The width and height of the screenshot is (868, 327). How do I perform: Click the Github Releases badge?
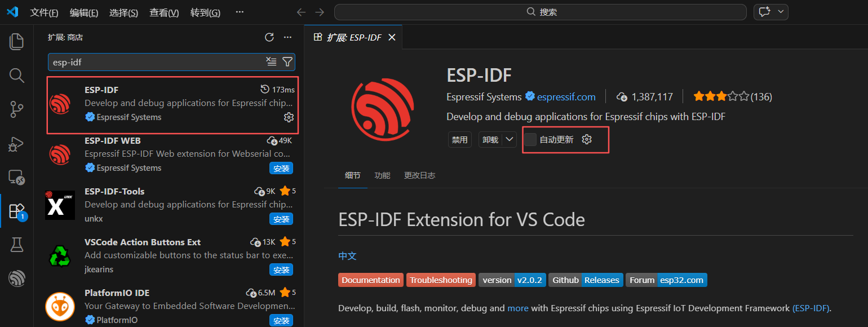click(586, 280)
